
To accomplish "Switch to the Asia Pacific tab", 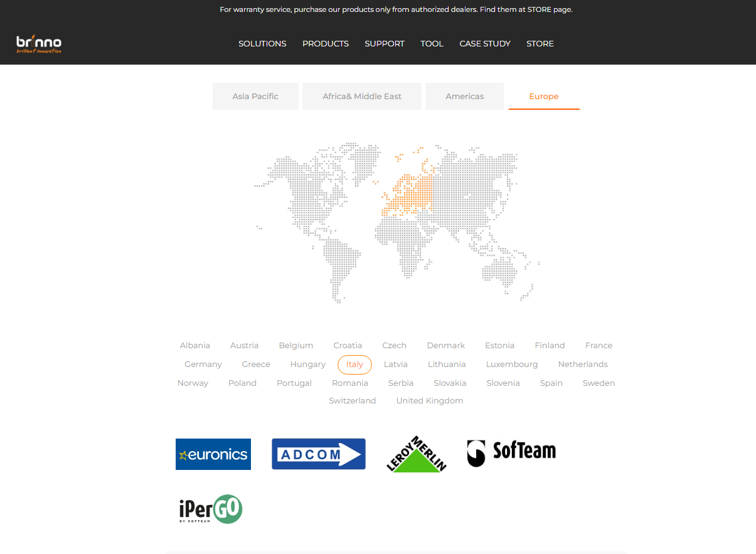I will pos(255,97).
